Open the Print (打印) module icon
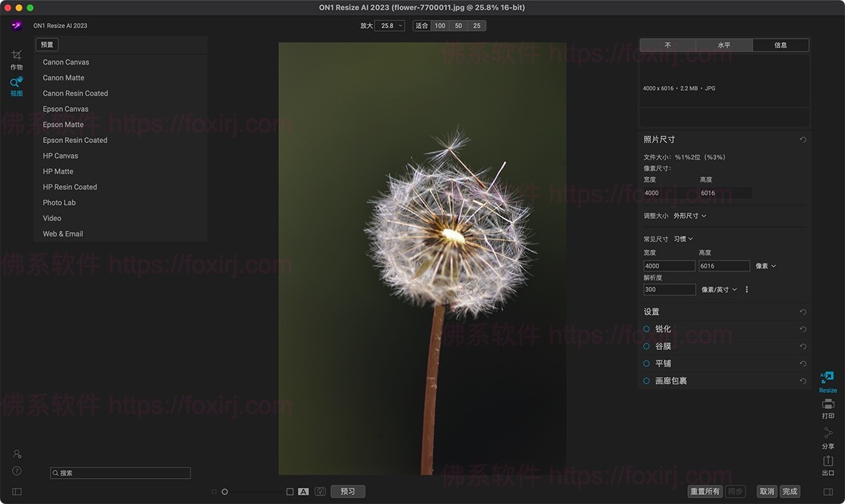This screenshot has height=504, width=845. 828,408
